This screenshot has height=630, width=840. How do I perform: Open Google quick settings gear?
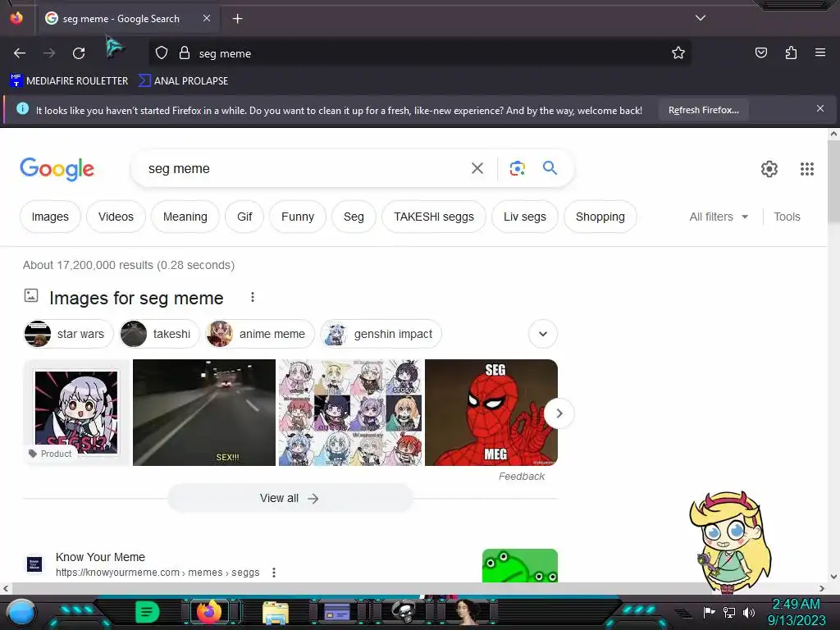[x=769, y=169]
